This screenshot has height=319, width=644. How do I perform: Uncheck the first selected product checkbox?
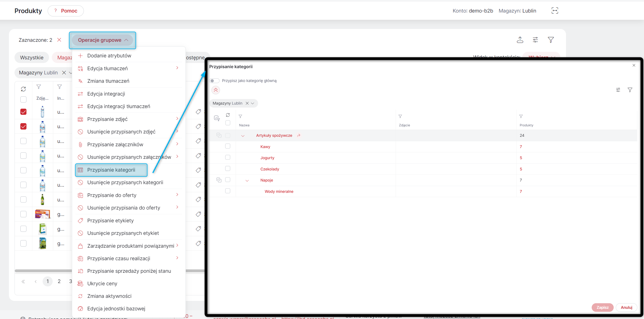[x=23, y=112]
